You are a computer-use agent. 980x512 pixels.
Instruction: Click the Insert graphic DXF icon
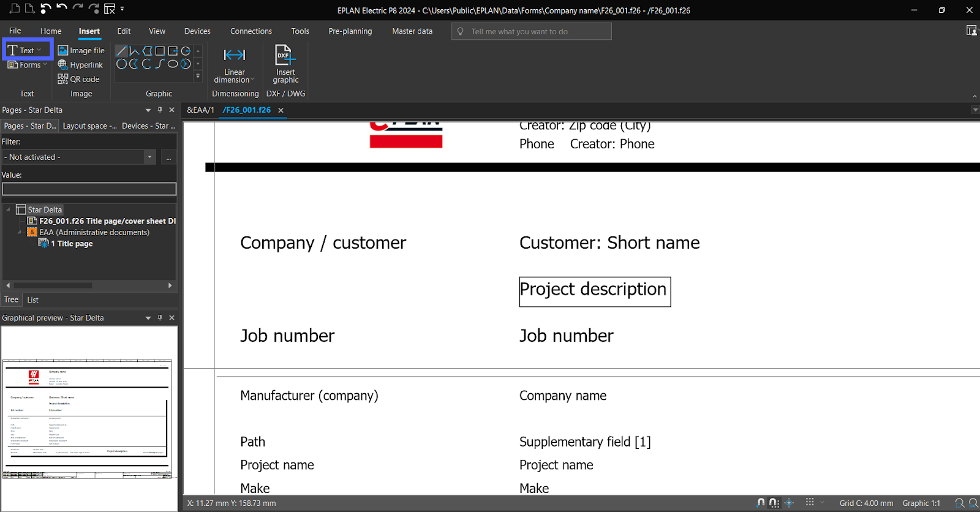(x=285, y=55)
